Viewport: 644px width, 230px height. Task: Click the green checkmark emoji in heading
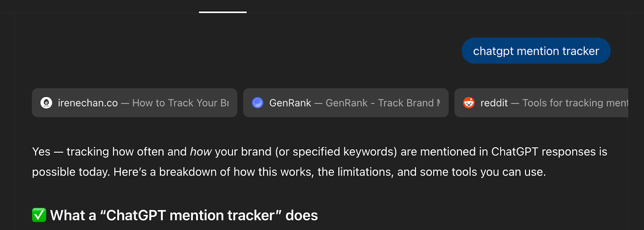coord(39,215)
